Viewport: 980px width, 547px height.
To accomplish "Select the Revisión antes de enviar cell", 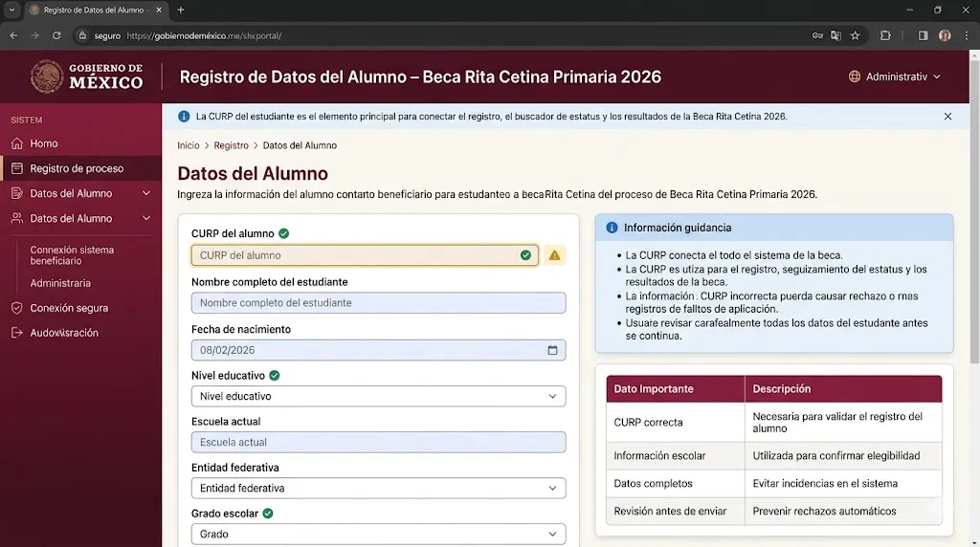I will [676, 511].
